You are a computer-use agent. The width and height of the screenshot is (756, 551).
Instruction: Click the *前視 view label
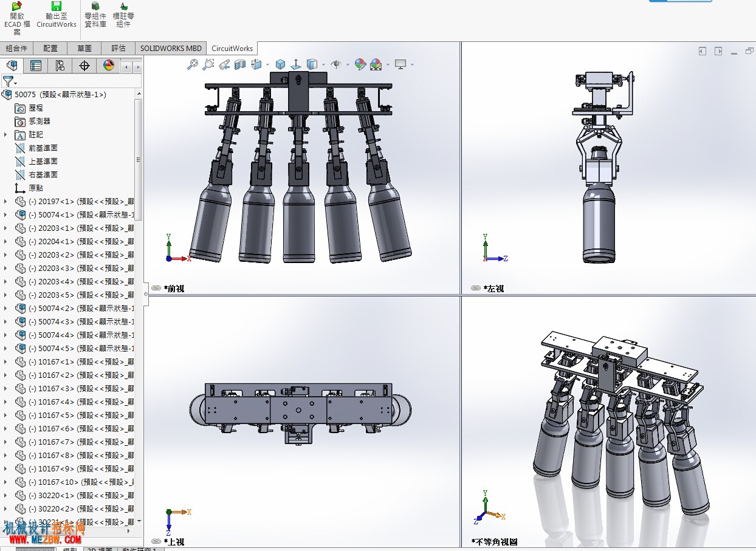174,289
